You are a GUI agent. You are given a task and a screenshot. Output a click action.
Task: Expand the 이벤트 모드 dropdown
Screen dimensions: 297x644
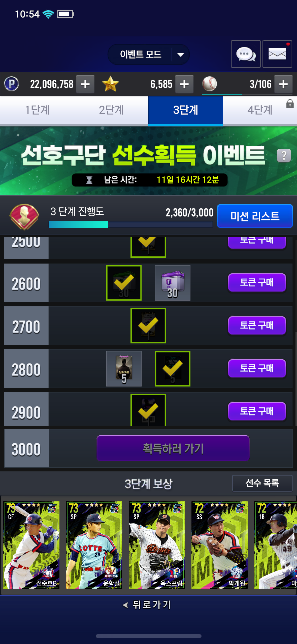[149, 54]
